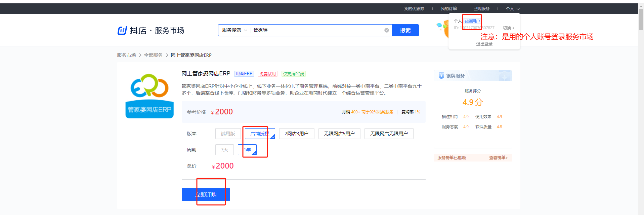Click the blue 搜索 button
The height and width of the screenshot is (215, 644).
pyautogui.click(x=405, y=30)
